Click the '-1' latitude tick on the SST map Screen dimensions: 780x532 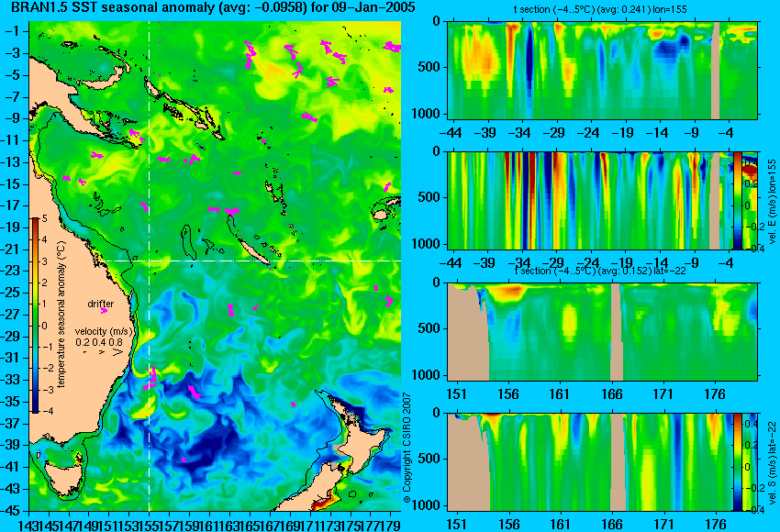point(14,31)
